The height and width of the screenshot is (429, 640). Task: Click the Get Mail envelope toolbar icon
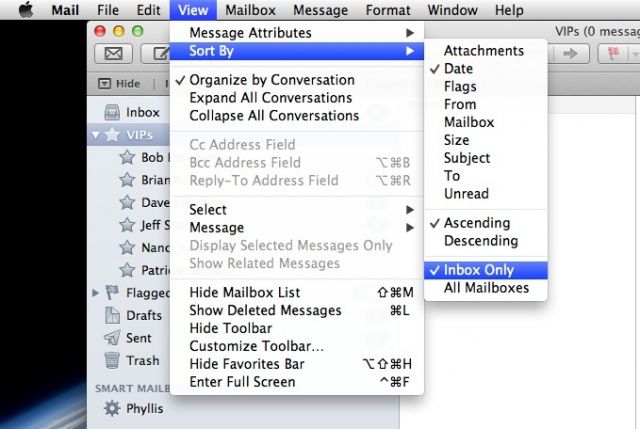point(114,53)
